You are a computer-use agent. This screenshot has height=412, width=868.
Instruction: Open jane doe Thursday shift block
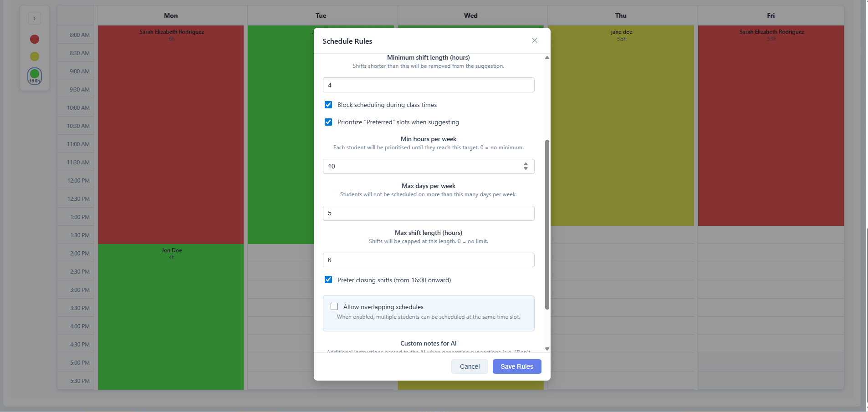[x=622, y=126]
